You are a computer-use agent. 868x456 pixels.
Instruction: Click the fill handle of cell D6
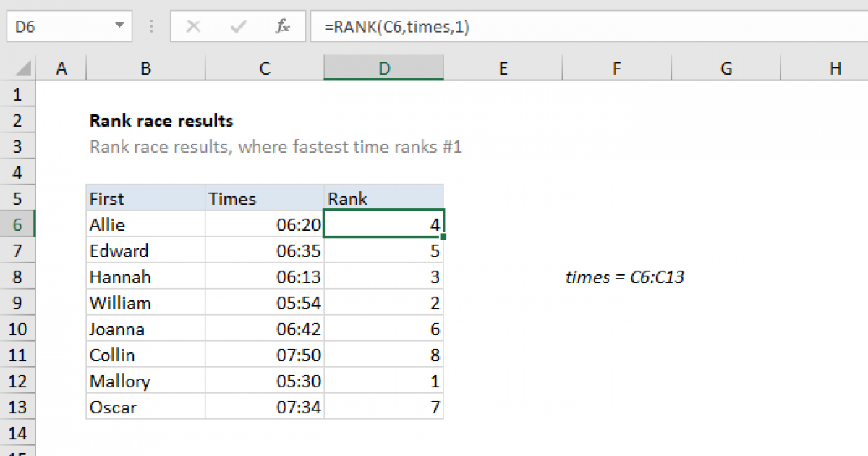pyautogui.click(x=443, y=236)
